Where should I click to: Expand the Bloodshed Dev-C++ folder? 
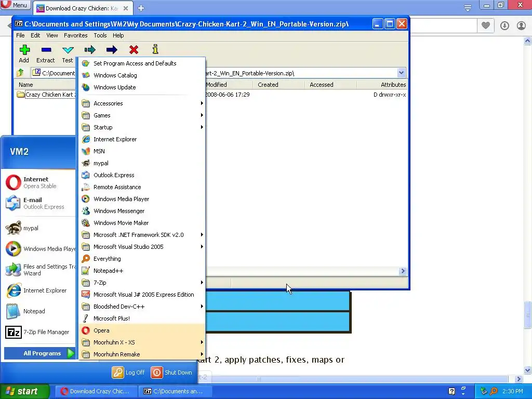[x=142, y=307]
